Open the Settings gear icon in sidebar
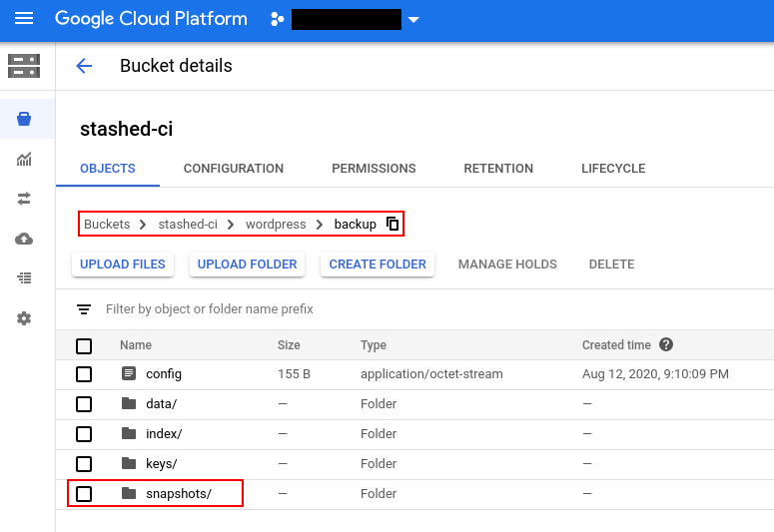 24,318
